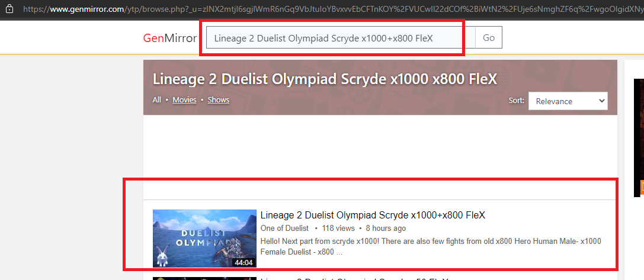Click the Go search button

(489, 38)
